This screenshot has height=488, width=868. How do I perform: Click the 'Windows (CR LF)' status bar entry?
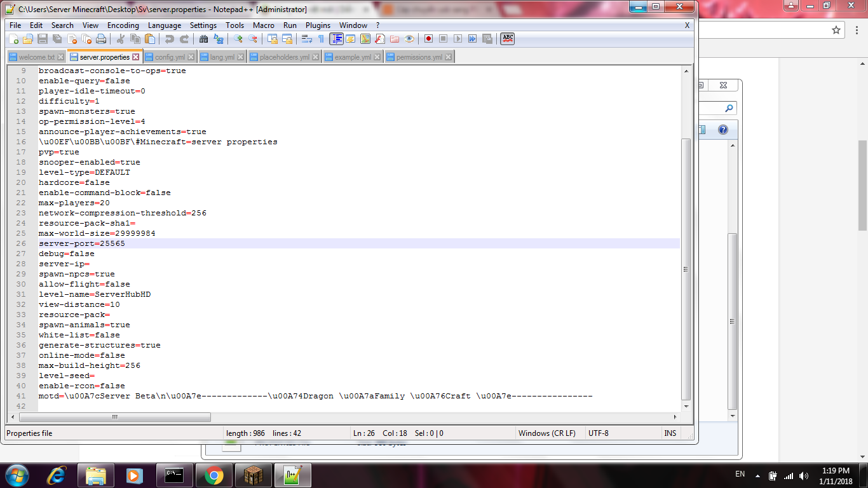[547, 433]
